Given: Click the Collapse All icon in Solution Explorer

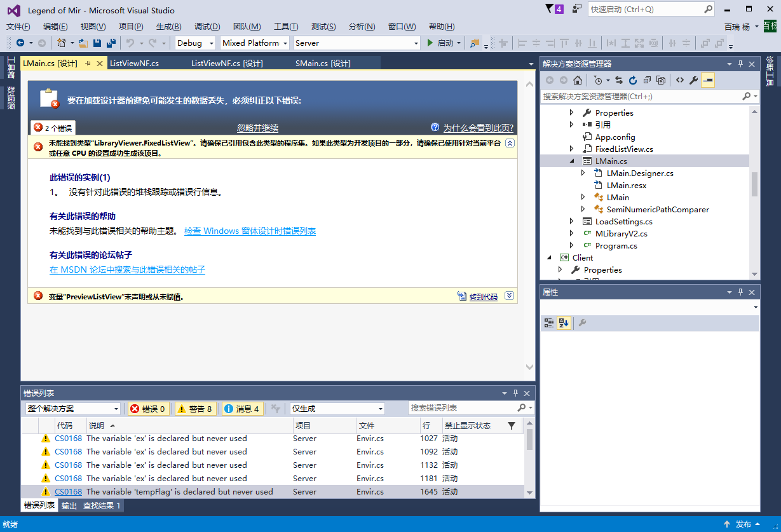Looking at the screenshot, I should 647,80.
